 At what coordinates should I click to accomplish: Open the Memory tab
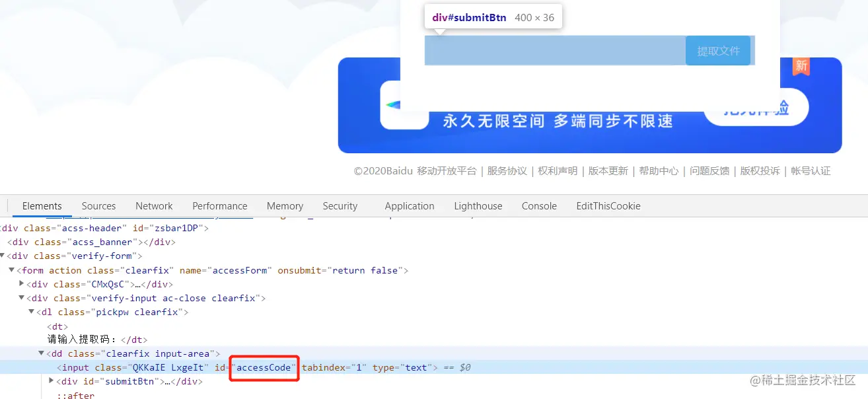coord(285,206)
